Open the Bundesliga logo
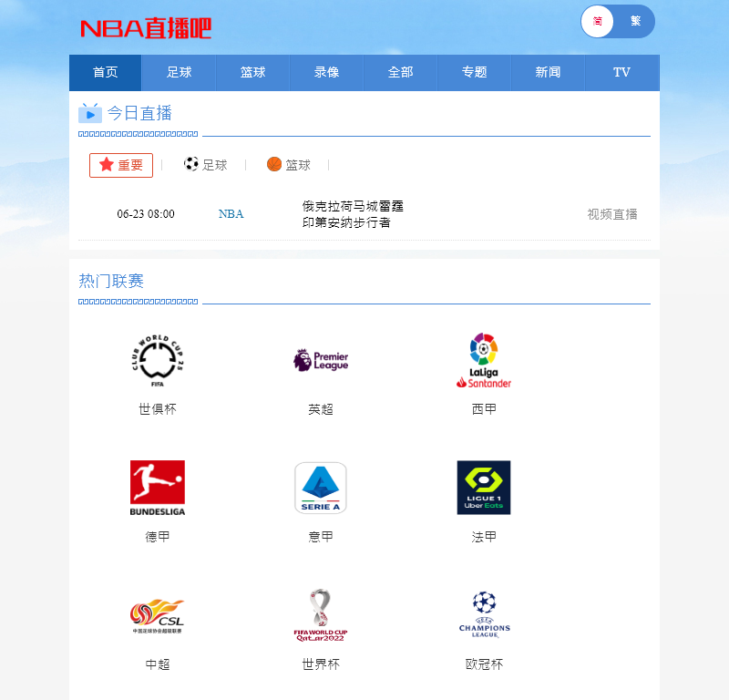Screen dimensions: 729x700 pos(158,488)
